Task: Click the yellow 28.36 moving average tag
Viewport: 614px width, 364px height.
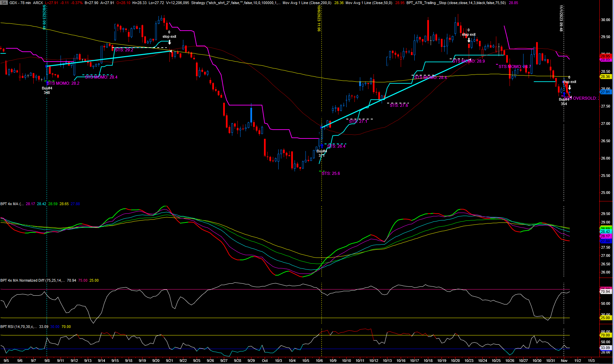Action: [605, 77]
